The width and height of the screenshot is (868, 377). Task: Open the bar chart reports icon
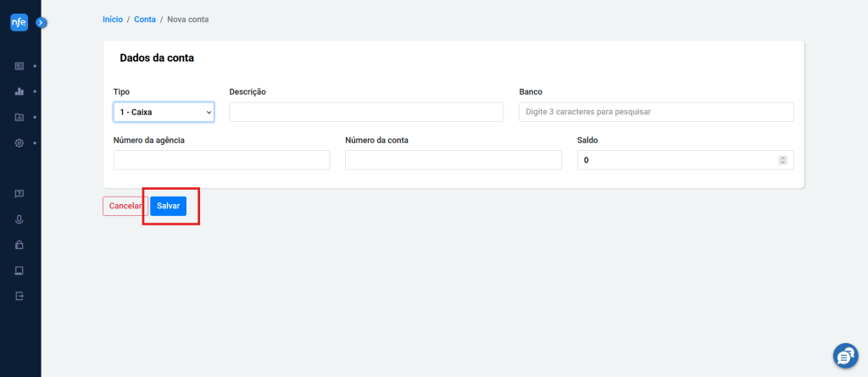click(x=19, y=91)
